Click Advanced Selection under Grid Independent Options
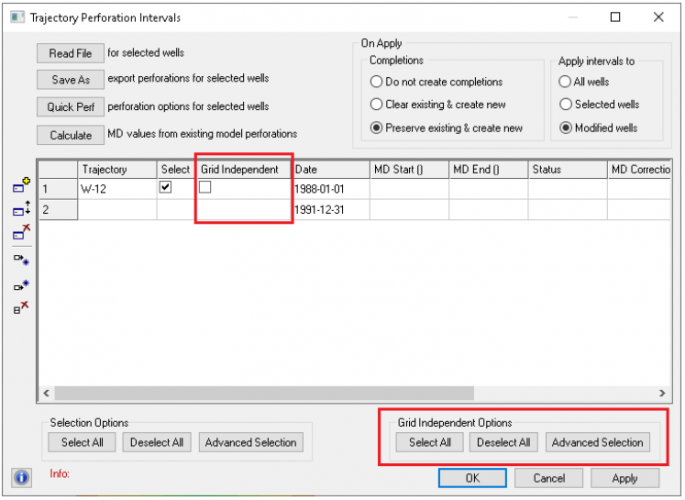The image size is (685, 500). (597, 442)
